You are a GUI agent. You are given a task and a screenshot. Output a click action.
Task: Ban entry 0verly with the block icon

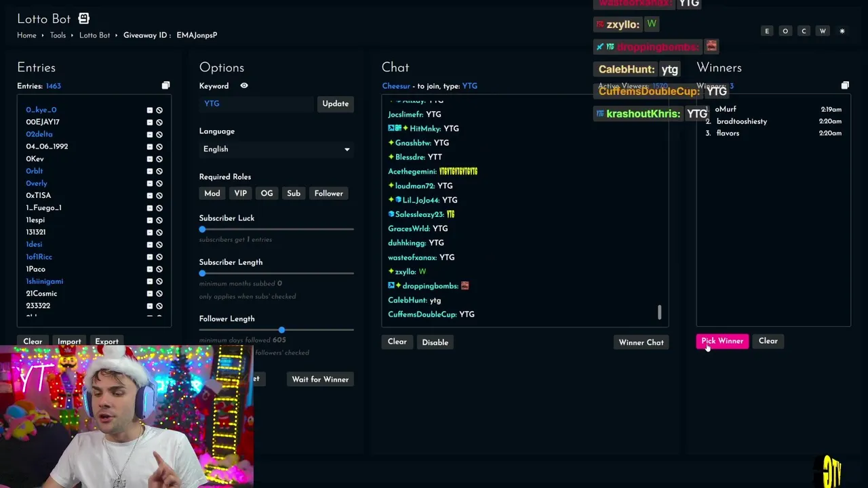coord(159,183)
